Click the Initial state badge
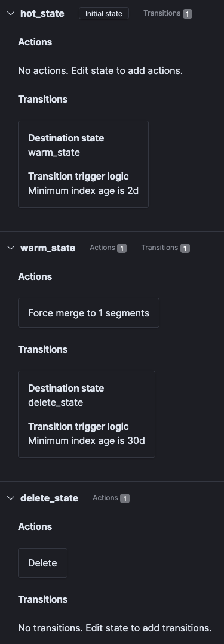This screenshot has width=224, height=644. 104,13
